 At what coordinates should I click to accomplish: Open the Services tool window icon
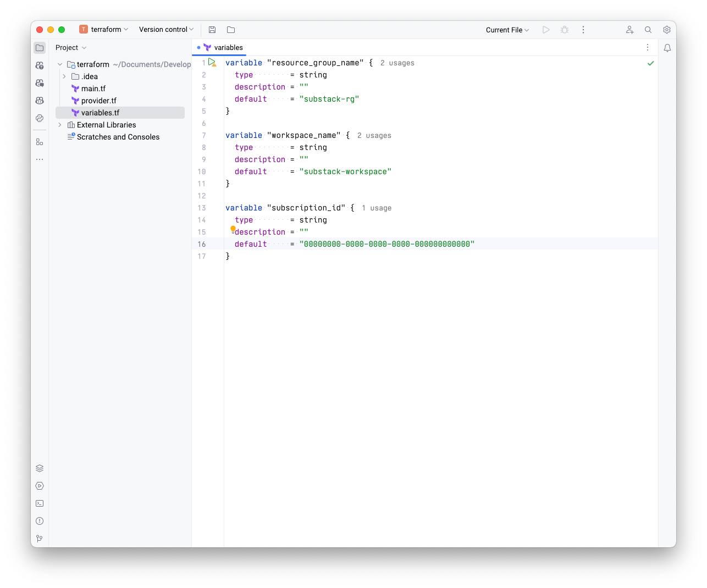click(x=40, y=486)
